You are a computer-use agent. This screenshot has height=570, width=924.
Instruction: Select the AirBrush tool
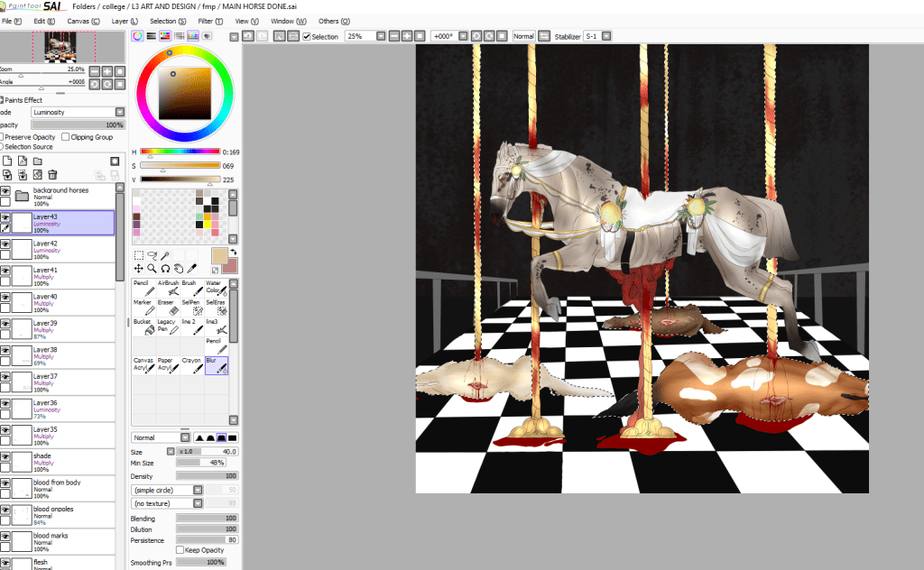[x=168, y=289]
